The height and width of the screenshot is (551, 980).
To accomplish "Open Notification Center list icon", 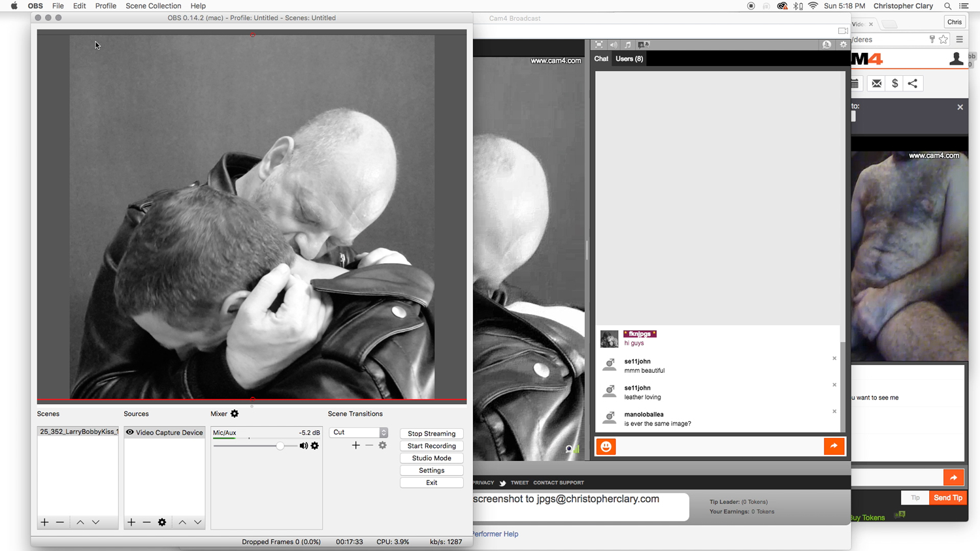I will point(964,6).
